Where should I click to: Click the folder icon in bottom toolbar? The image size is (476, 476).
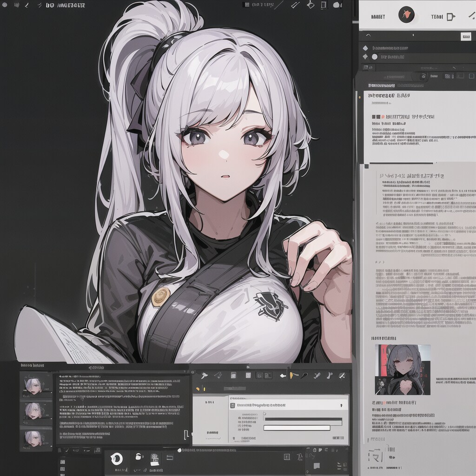[169, 457]
